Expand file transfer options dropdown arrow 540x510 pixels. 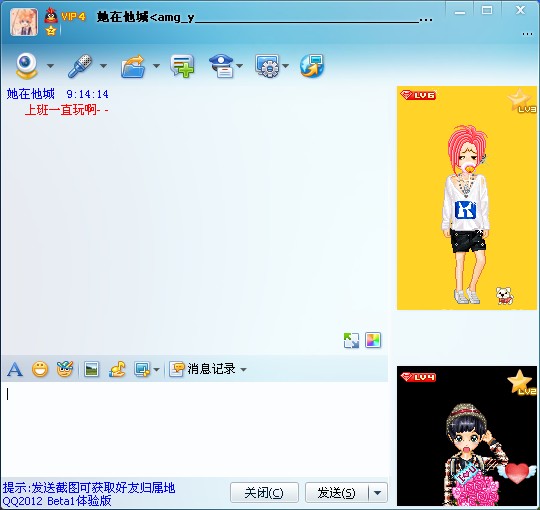pyautogui.click(x=156, y=65)
